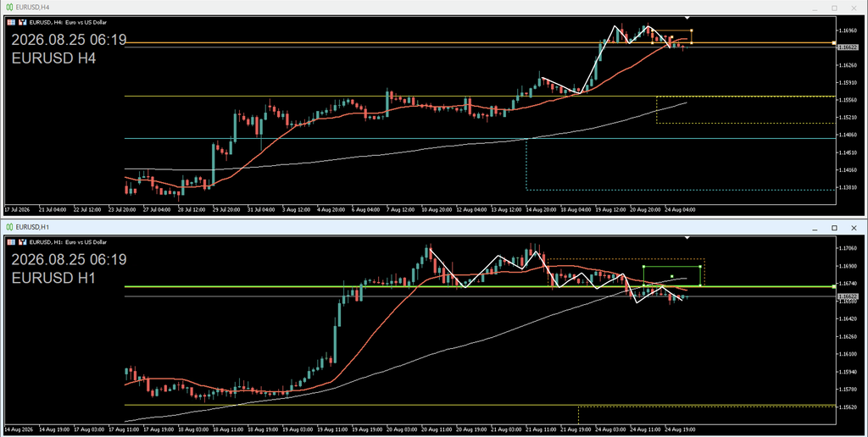Click current price tag 1.16622 in H4 chart
The height and width of the screenshot is (437, 868).
click(x=848, y=47)
